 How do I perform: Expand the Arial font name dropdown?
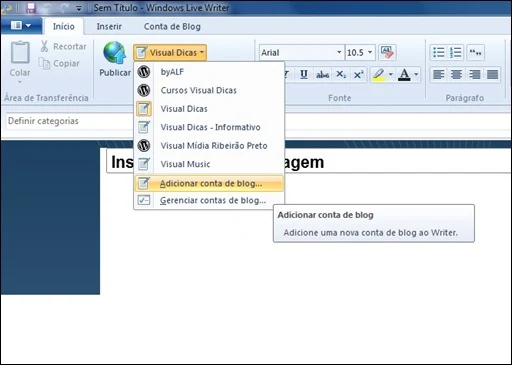339,52
